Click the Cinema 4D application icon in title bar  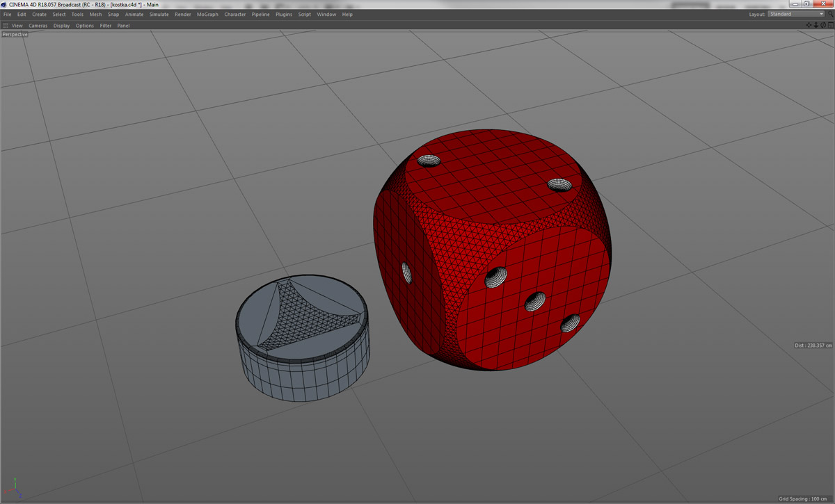point(4,4)
